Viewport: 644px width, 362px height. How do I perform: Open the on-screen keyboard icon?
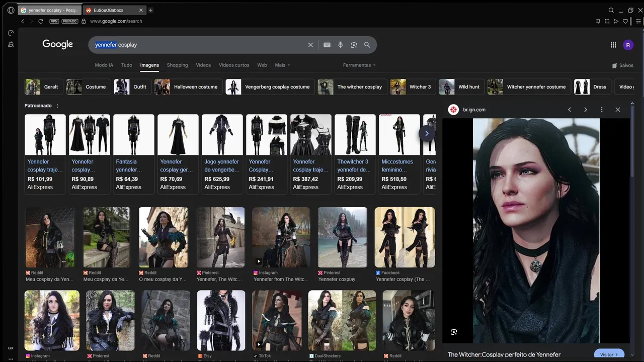[327, 45]
